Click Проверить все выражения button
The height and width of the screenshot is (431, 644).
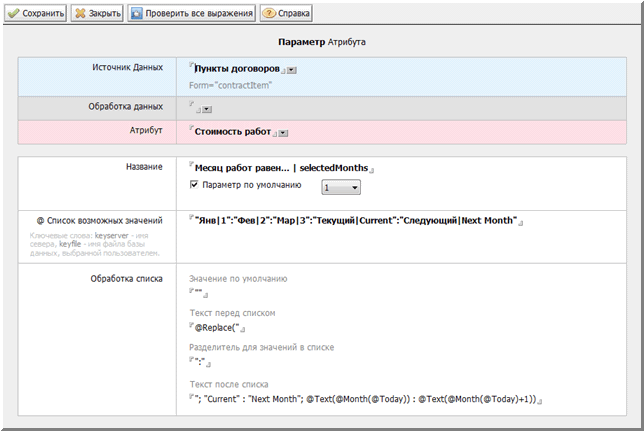click(191, 13)
